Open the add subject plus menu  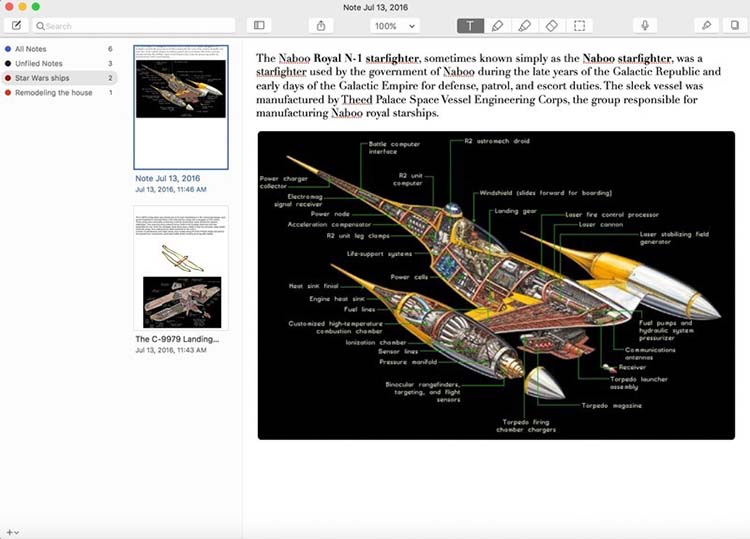[12, 532]
